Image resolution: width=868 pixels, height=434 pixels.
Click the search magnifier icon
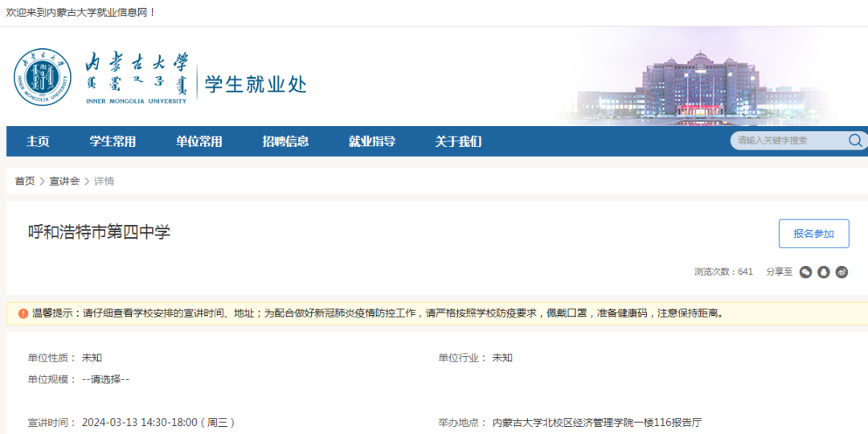855,141
